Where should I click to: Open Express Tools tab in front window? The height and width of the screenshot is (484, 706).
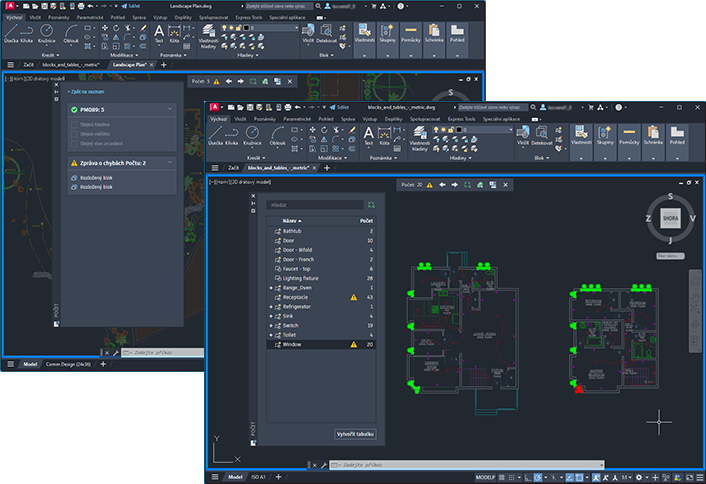(x=461, y=119)
